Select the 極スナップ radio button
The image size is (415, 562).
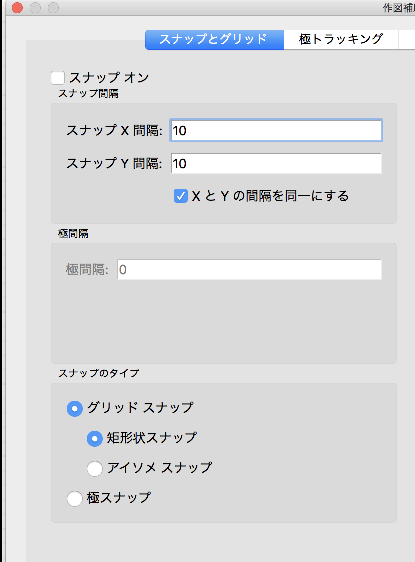point(75,499)
